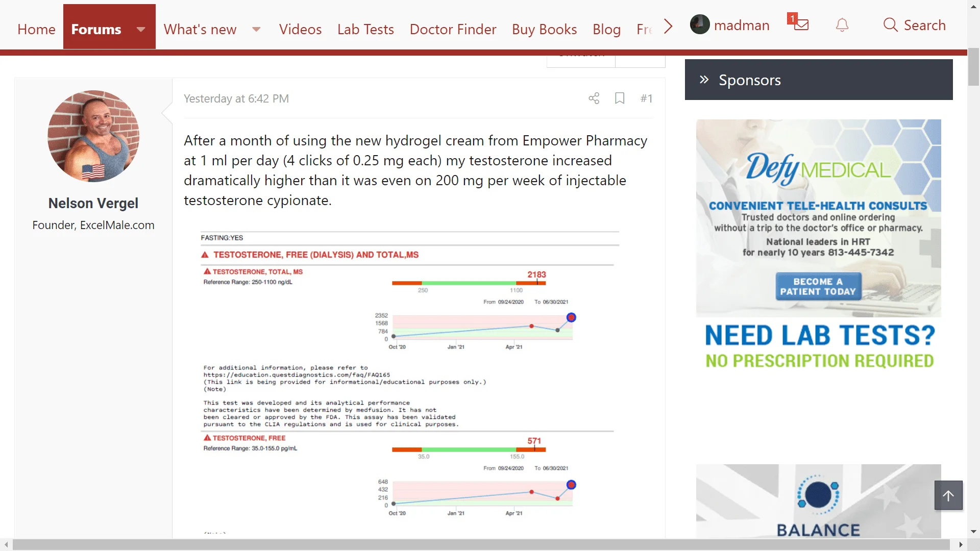Viewport: 980px width, 551px height.
Task: Click the scroll-to-top arrow button
Action: 948,495
